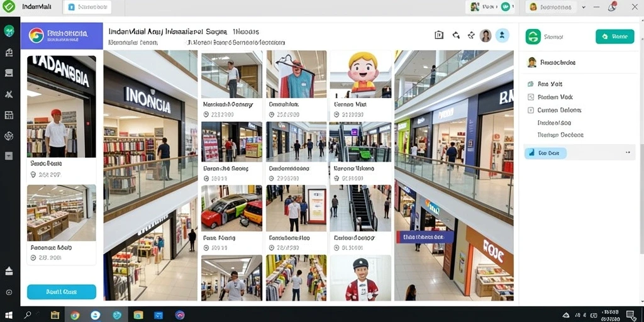This screenshot has height=322, width=644.
Task: Select the second icon row in right panel list
Action: pyautogui.click(x=549, y=97)
